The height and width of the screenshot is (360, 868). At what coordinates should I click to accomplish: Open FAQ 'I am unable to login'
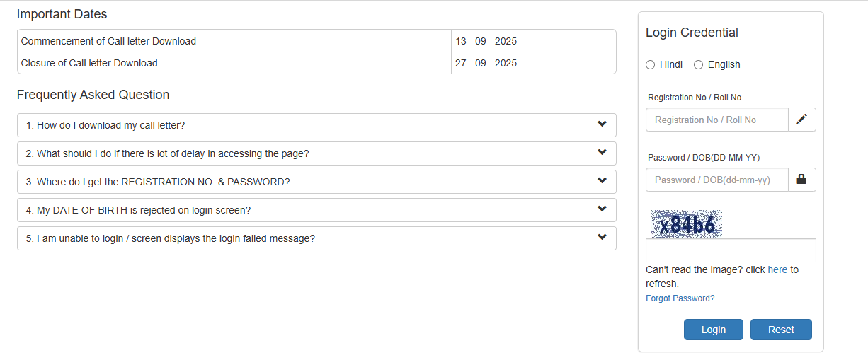(170, 238)
